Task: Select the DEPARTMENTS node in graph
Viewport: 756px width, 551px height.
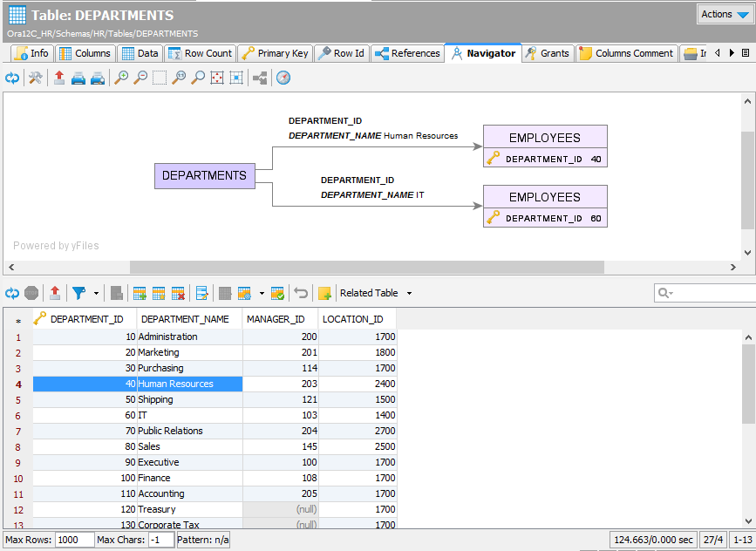Action: (204, 176)
